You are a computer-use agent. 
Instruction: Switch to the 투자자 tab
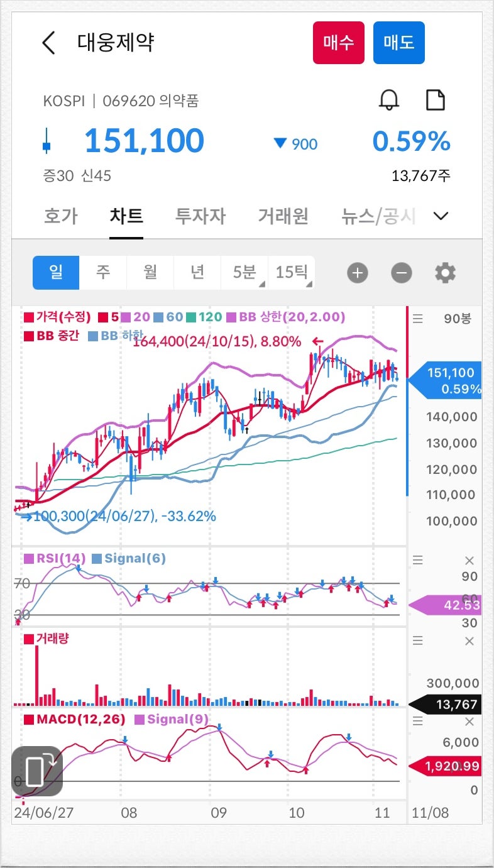point(199,216)
